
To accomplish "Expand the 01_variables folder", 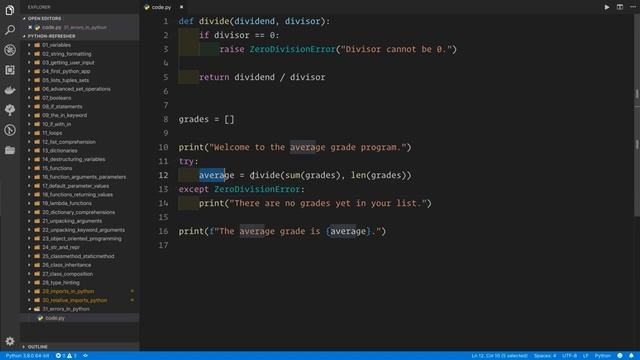I will [x=56, y=45].
